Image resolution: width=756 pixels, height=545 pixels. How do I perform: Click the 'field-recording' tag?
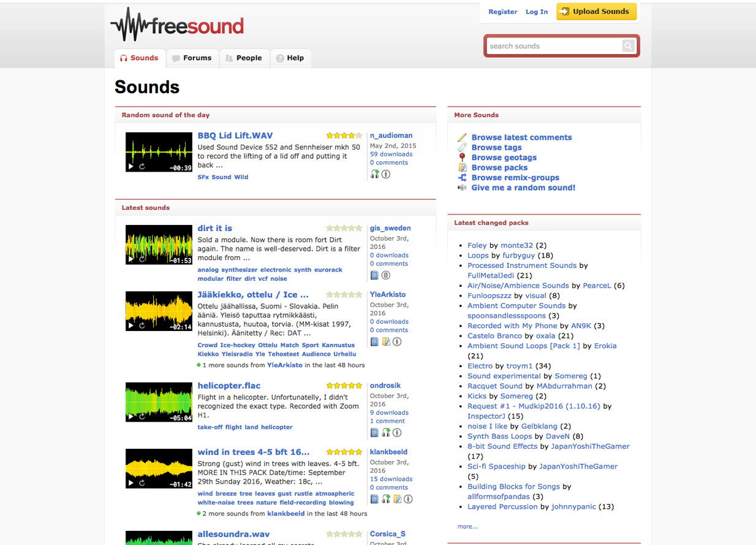303,503
